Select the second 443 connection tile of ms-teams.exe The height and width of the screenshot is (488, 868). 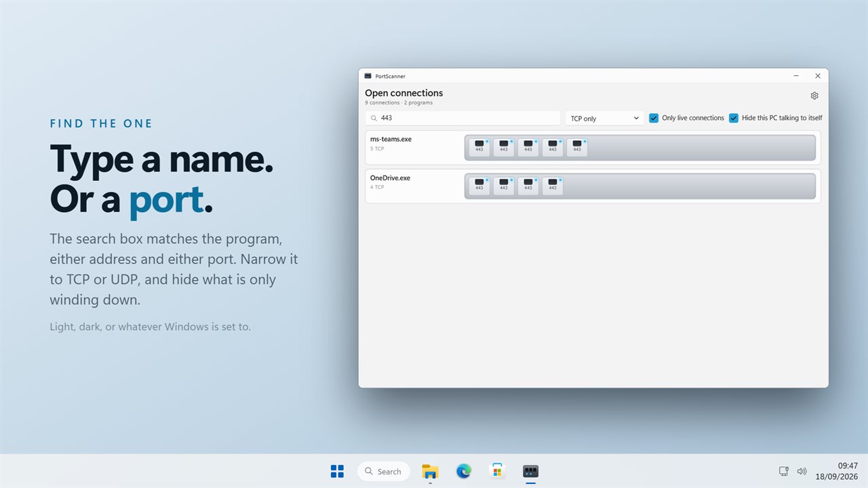coord(504,147)
